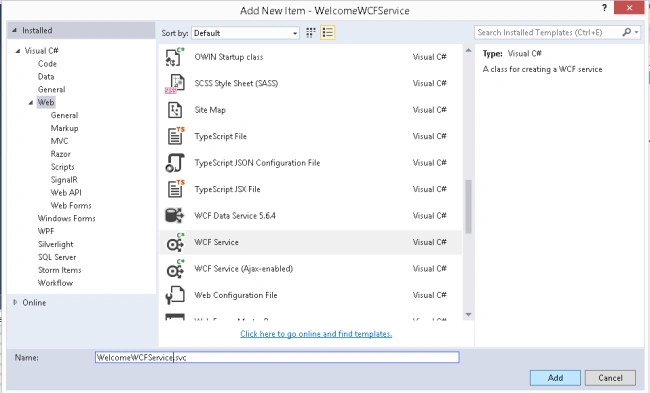Collapse the Web tree node
Viewport: 650px width, 393px height.
31,102
